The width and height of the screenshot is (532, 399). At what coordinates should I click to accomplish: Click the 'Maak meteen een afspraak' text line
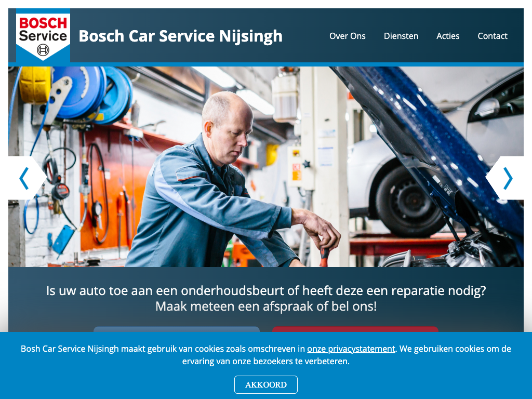click(x=266, y=307)
